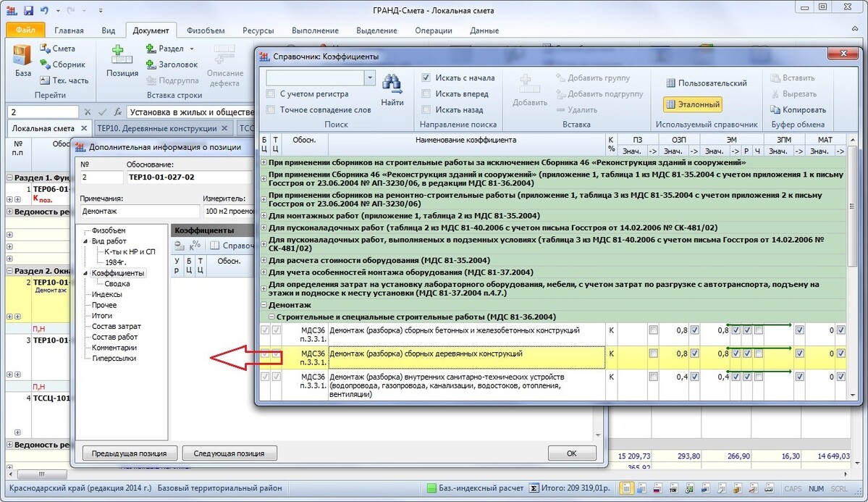
Task: Open База from the ribbon
Action: (x=22, y=60)
